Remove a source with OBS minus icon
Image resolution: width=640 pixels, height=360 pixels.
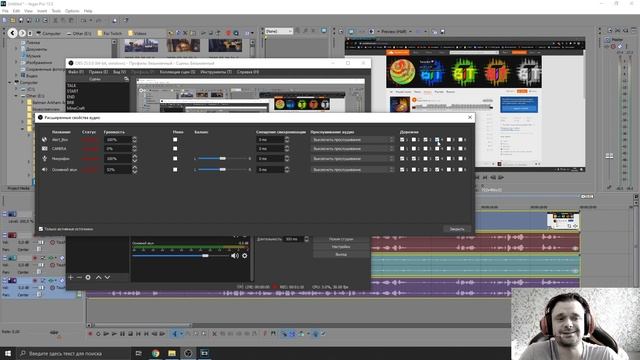coord(79,277)
